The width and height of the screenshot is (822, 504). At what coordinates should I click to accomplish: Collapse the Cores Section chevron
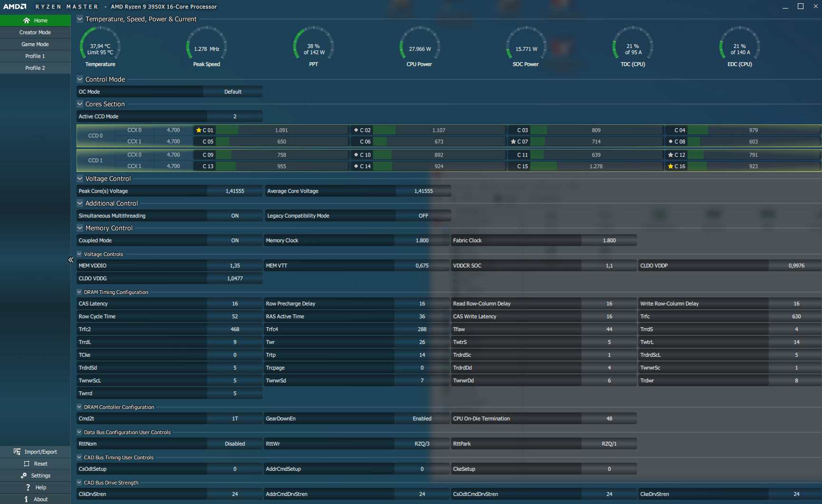80,104
